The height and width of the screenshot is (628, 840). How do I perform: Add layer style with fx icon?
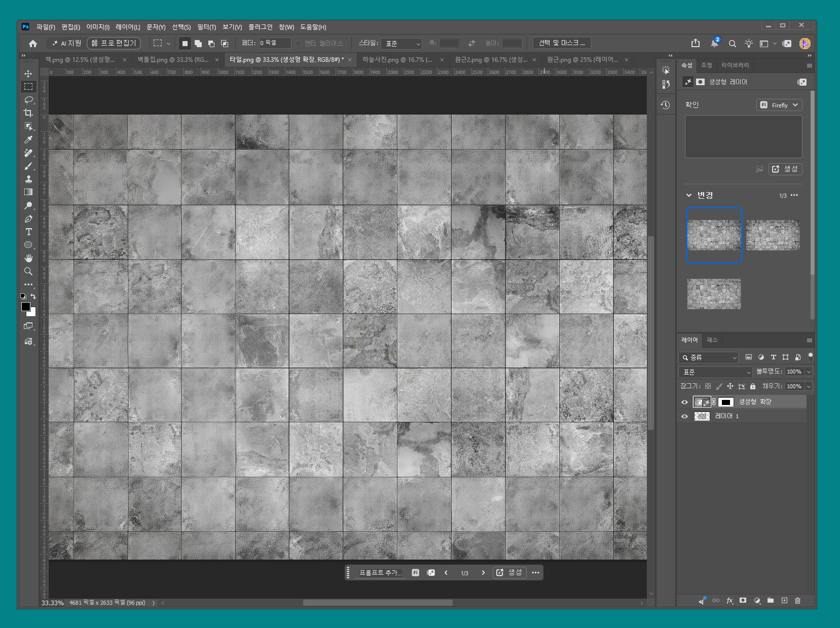729,601
